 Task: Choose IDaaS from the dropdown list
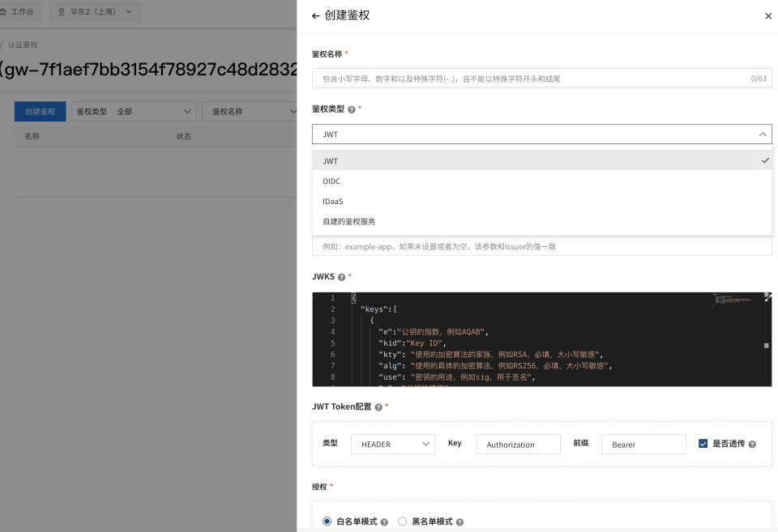pos(333,201)
